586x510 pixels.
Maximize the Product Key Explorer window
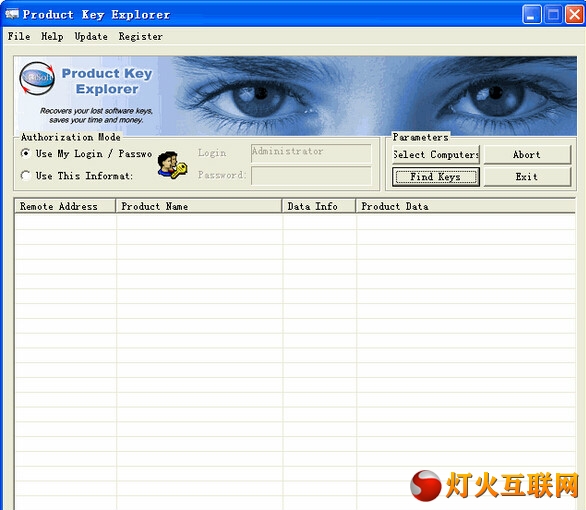tap(553, 15)
